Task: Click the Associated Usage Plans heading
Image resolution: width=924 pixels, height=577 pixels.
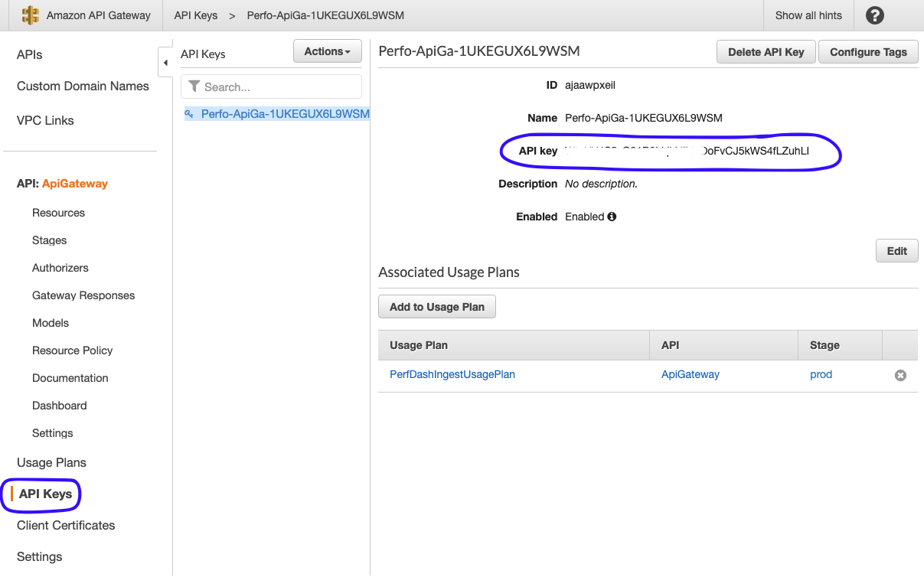Action: click(x=449, y=272)
